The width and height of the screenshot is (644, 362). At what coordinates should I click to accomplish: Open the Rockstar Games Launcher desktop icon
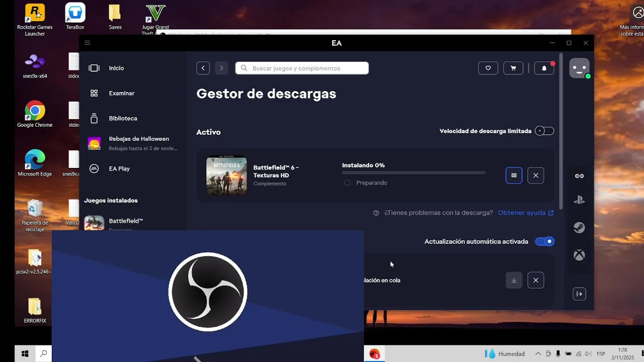pyautogui.click(x=35, y=20)
